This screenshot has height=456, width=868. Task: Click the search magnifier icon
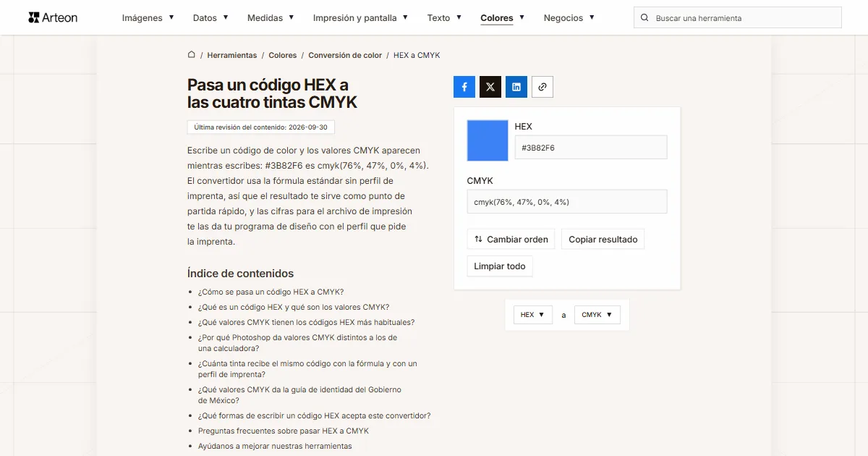pos(644,17)
